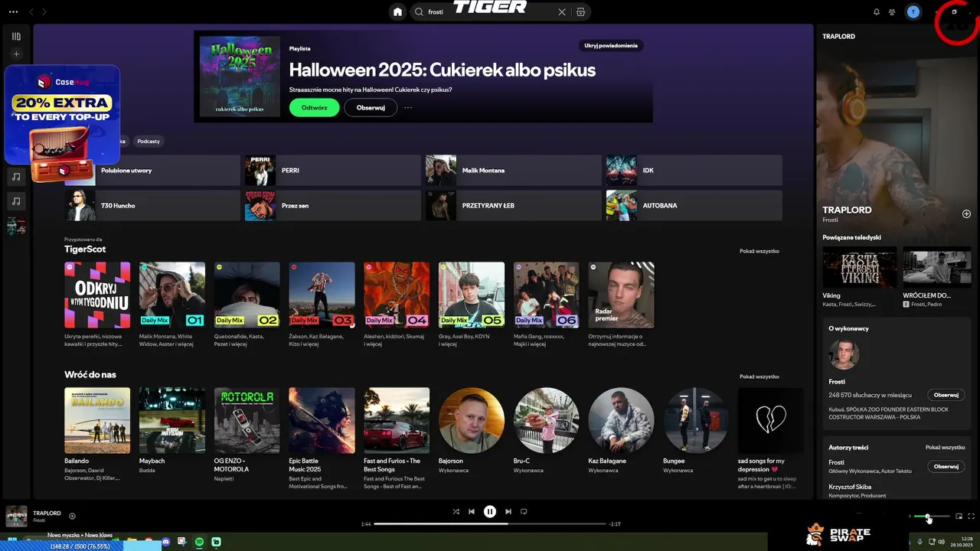Image resolution: width=980 pixels, height=551 pixels.
Task: Open Discord from the Windows taskbar
Action: tap(166, 542)
